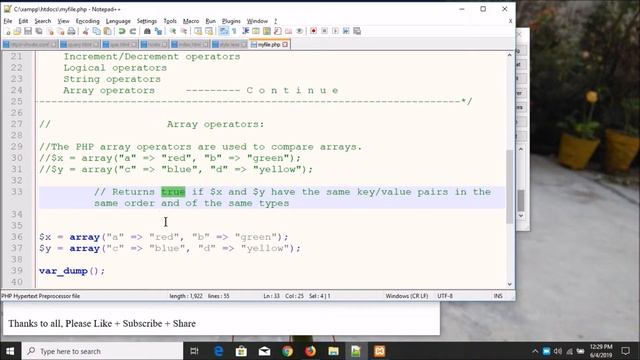Click Windows (CR LF) in status bar
The image size is (640, 360).
[407, 296]
